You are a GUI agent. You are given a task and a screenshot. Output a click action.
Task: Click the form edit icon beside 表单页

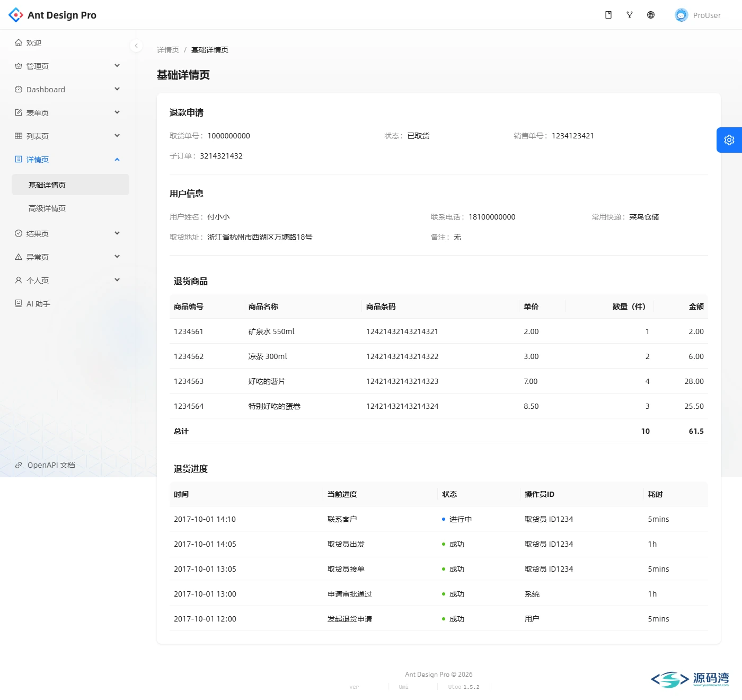click(x=19, y=113)
